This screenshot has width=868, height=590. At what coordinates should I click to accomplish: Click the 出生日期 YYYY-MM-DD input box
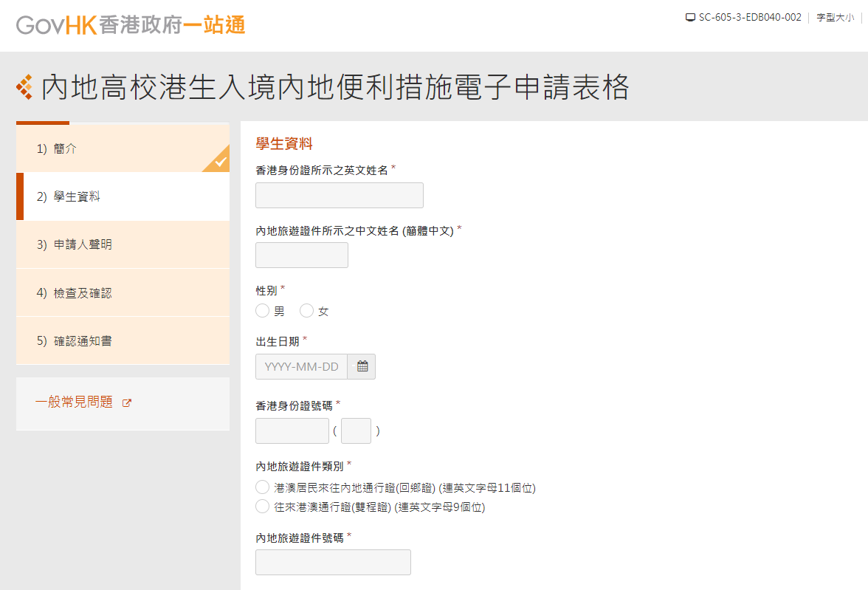pyautogui.click(x=301, y=366)
